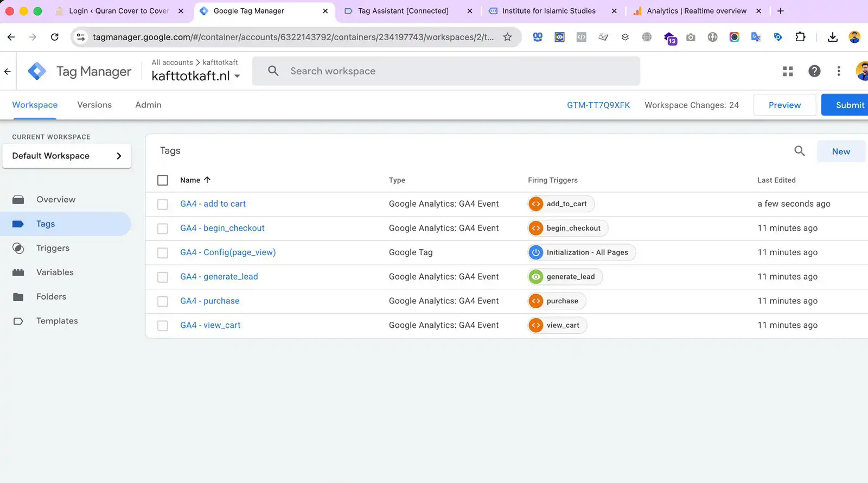Open the help menu icon
Screen dimensions: 868x483
(814, 71)
